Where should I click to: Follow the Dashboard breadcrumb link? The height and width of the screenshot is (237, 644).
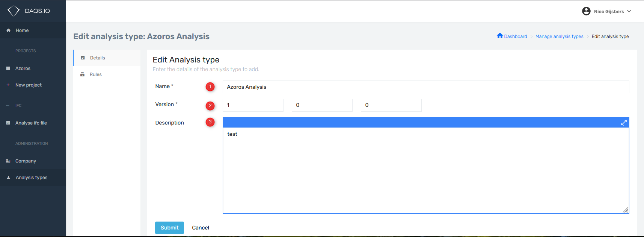[x=516, y=36]
